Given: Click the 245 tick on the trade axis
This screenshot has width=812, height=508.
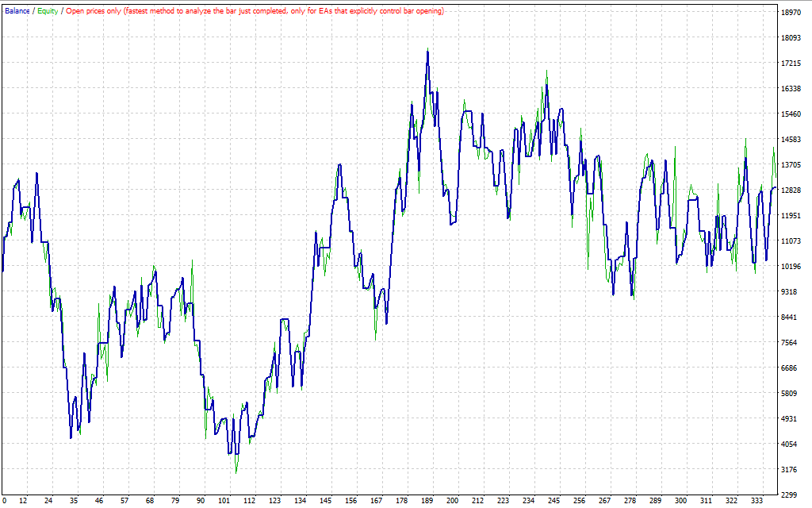Looking at the screenshot, I should click(x=554, y=501).
